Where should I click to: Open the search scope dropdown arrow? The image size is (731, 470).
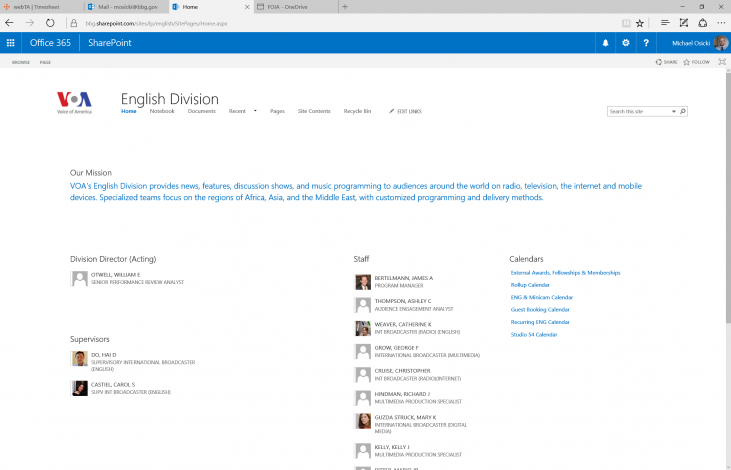coord(674,111)
